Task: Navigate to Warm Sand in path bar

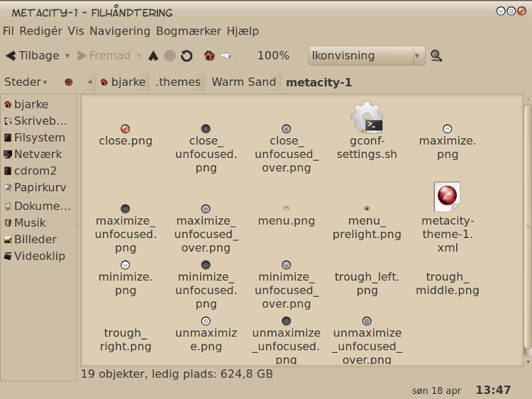Action: 243,82
